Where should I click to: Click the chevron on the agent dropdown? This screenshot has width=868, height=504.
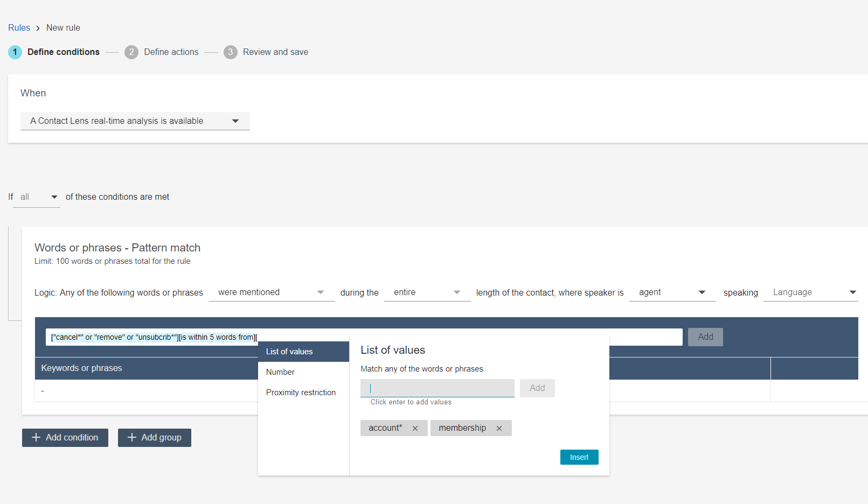click(x=703, y=292)
